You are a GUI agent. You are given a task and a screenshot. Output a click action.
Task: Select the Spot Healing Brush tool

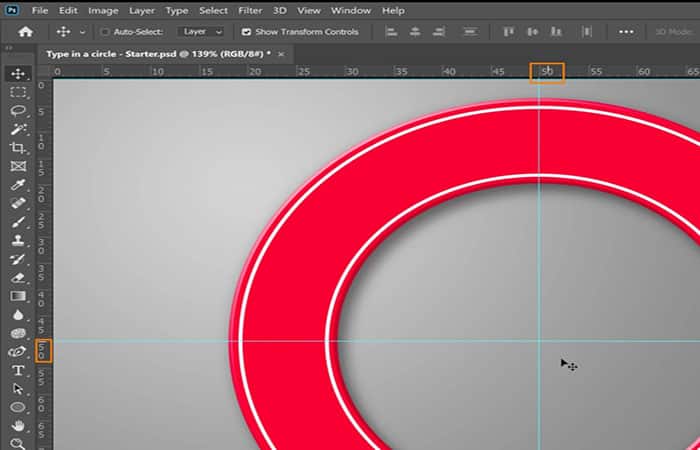pos(18,204)
